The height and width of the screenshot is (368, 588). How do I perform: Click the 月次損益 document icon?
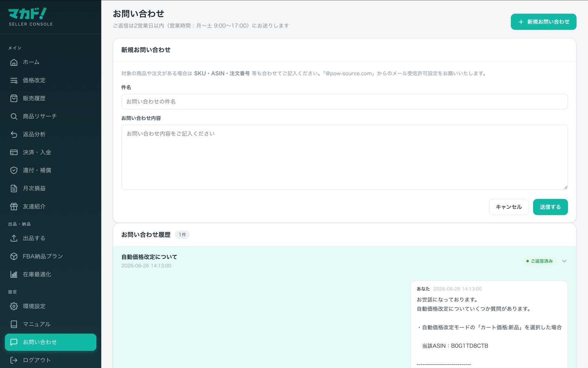point(14,188)
